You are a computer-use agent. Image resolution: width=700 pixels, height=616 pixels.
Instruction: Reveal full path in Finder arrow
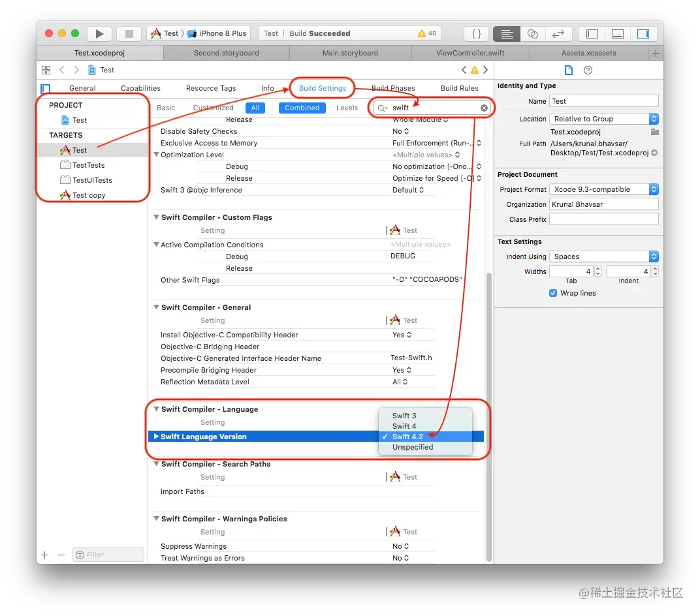654,153
